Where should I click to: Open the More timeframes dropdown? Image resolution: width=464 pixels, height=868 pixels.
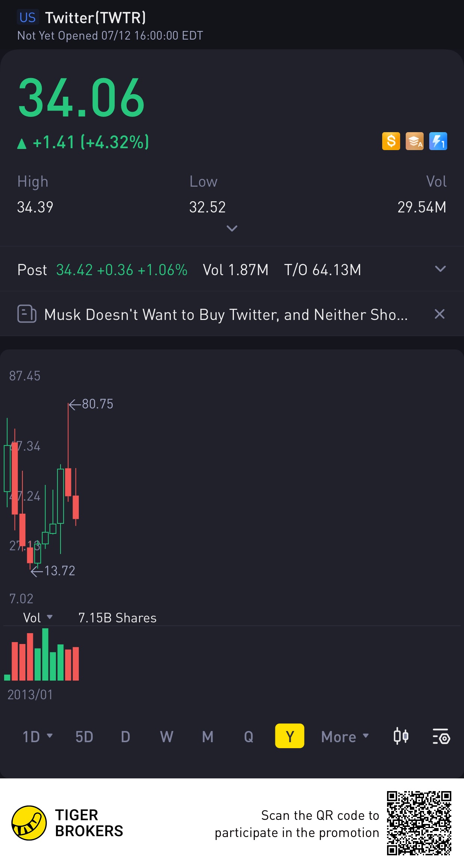(344, 737)
